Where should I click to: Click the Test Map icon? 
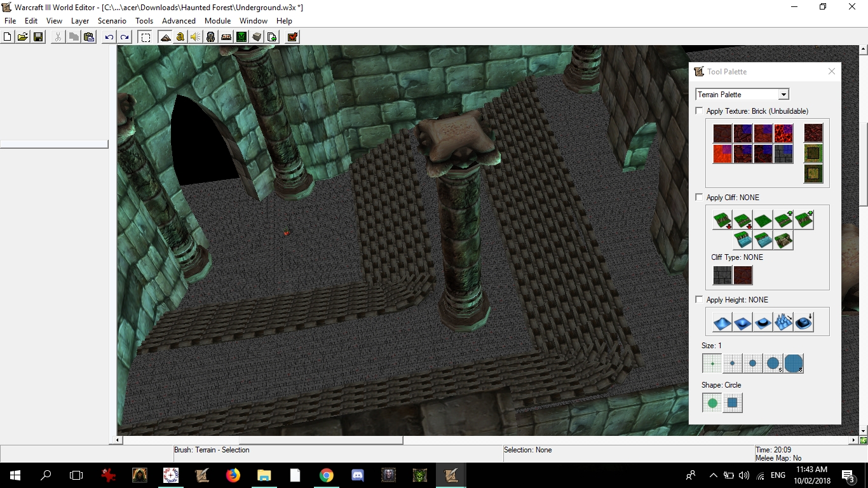pyautogui.click(x=292, y=37)
